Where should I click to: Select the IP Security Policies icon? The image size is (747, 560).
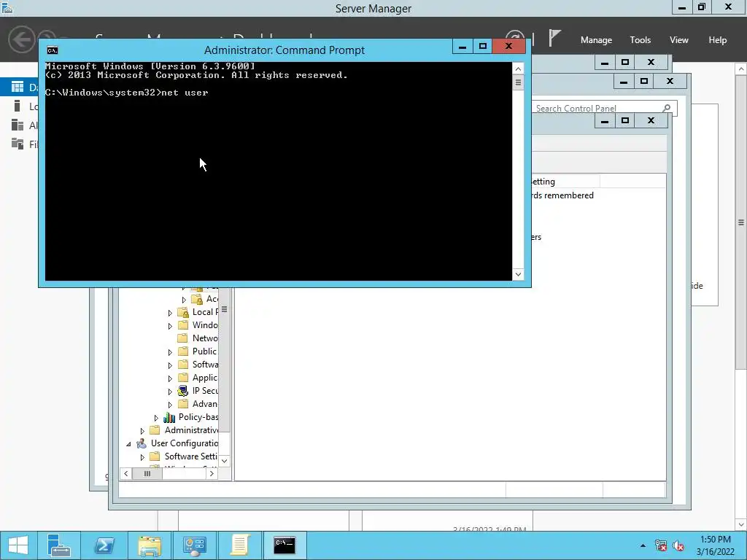[x=183, y=391]
